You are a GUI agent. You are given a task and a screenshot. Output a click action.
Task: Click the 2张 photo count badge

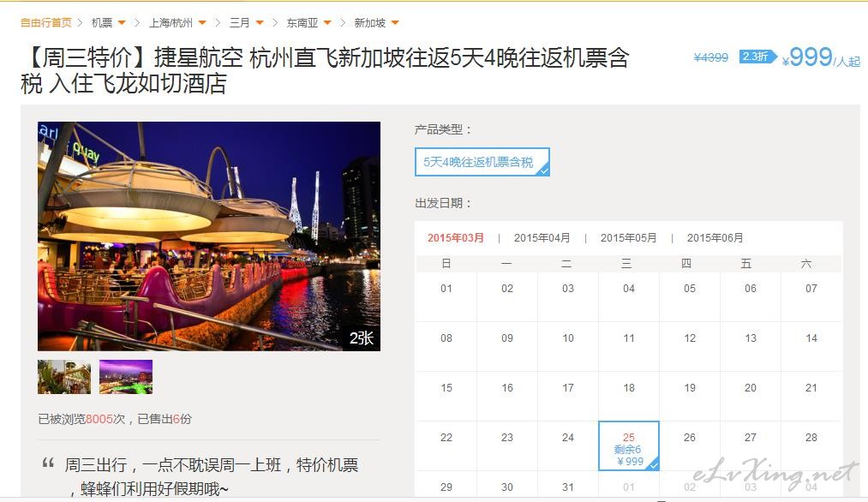tap(362, 338)
